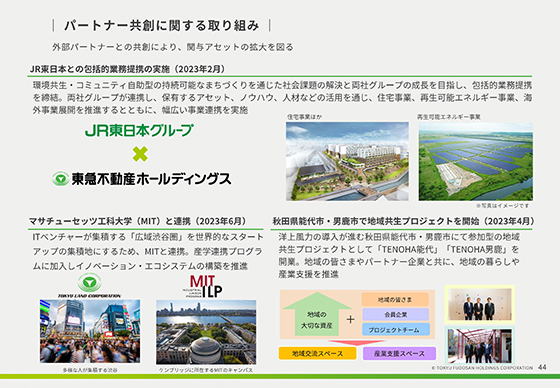
Task: Click the caption ケンブリッジに所在するMITのキャンパス
Action: pyautogui.click(x=206, y=370)
